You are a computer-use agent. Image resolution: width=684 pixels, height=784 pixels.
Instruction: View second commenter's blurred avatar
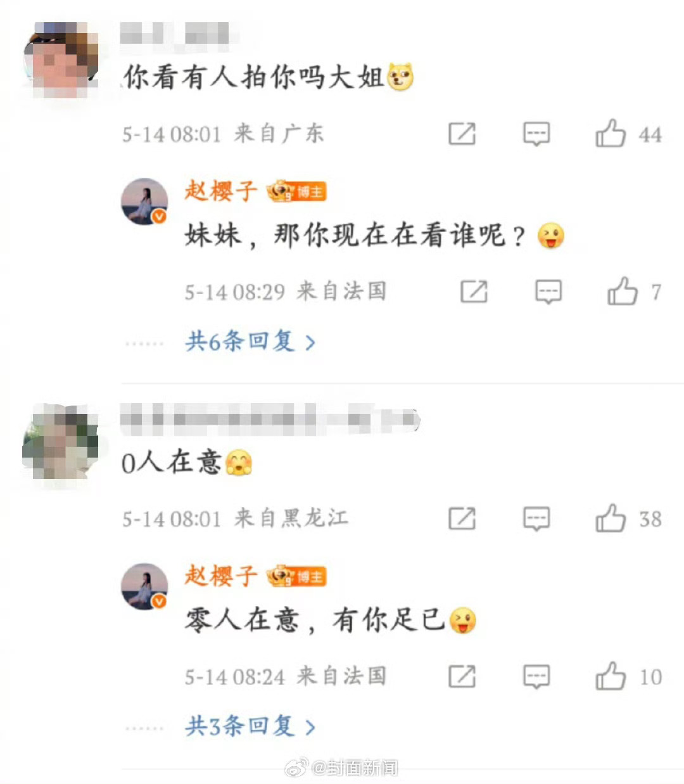point(61,442)
